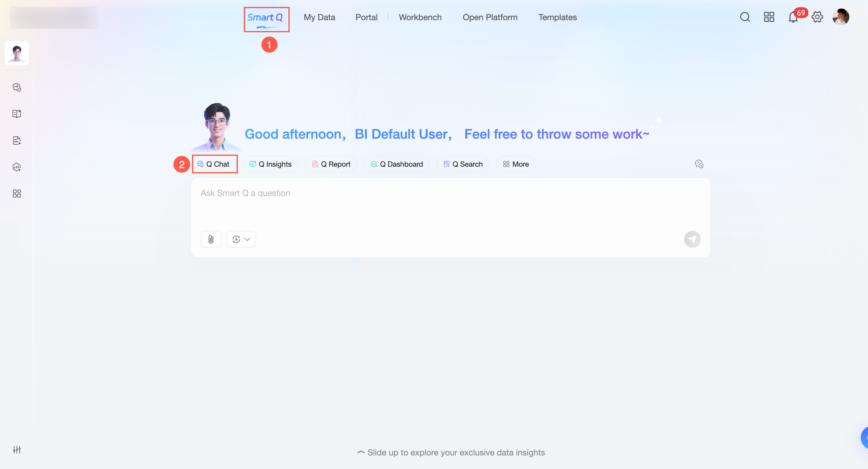
Task: Open Q Chat in left sidebar
Action: point(17,87)
